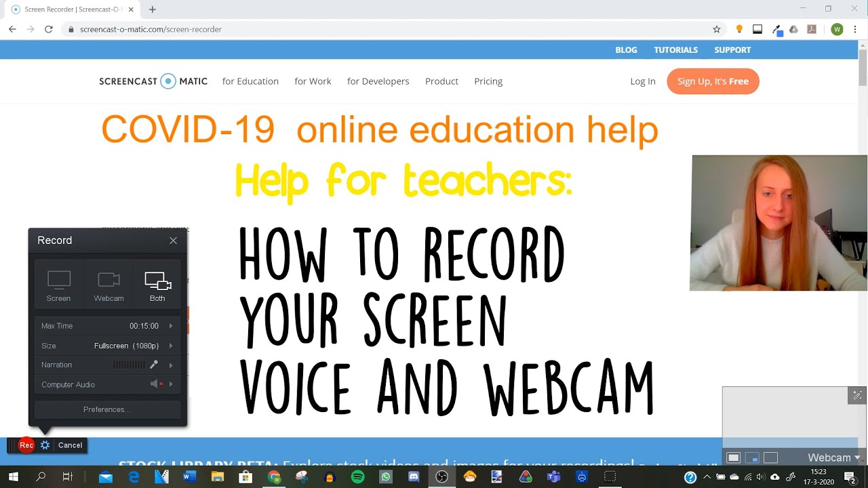Open recorder settings gear beside Rec
The image size is (868, 488).
pos(45,445)
